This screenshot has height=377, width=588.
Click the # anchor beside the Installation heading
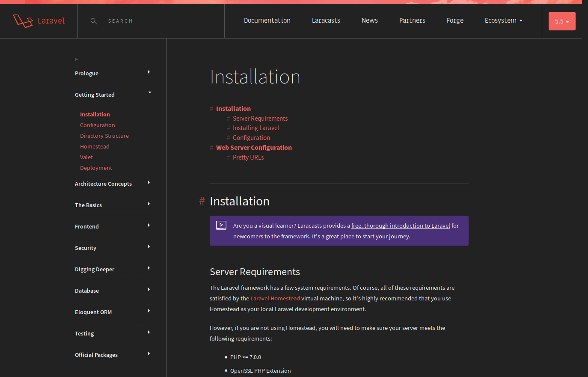pos(202,201)
